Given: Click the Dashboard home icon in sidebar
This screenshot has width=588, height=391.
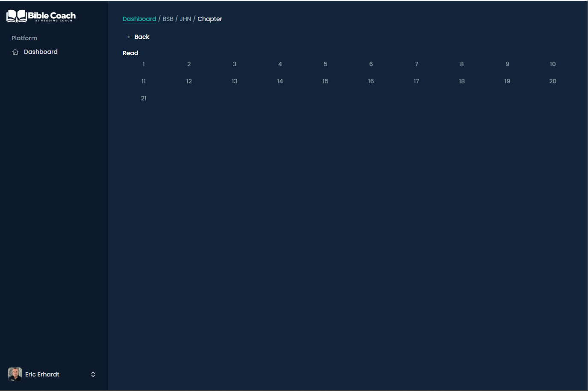Looking at the screenshot, I should (x=15, y=52).
